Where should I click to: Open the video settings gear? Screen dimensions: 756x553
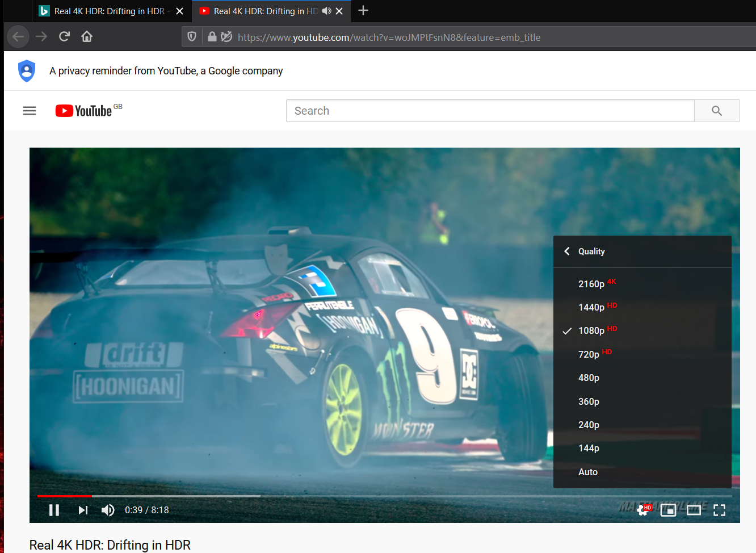(x=643, y=510)
